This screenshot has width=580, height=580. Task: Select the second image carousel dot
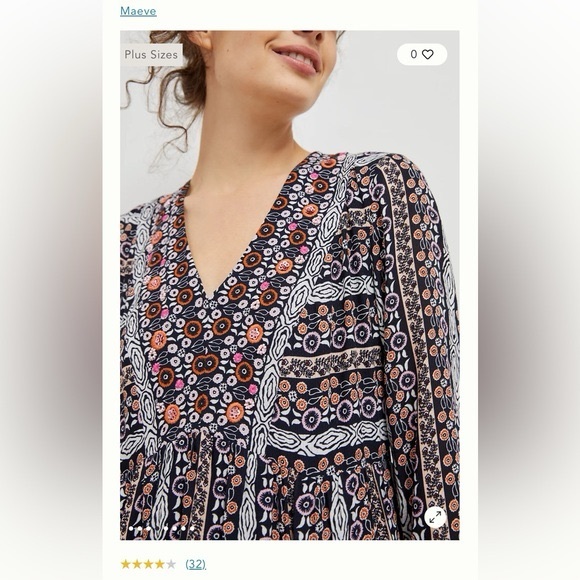click(140, 529)
